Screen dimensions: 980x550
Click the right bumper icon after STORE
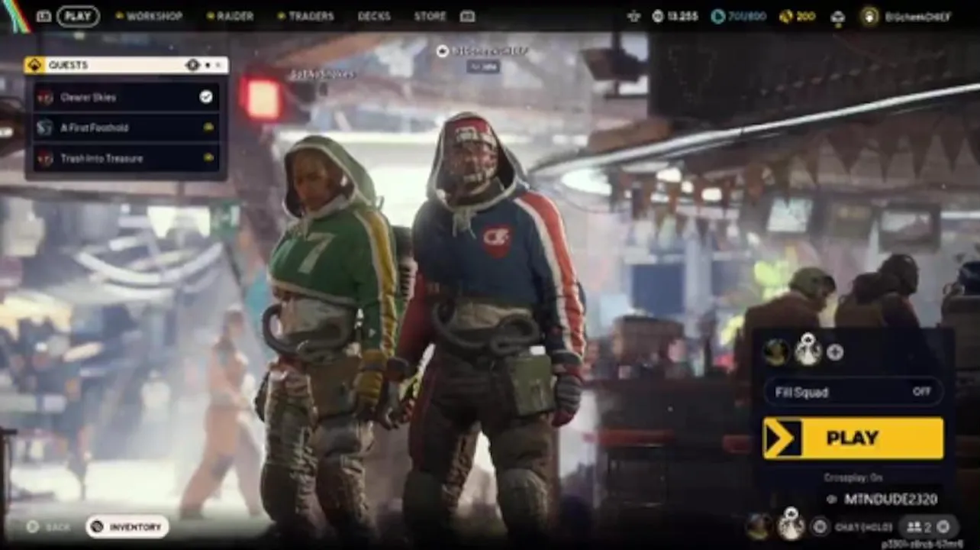[467, 16]
